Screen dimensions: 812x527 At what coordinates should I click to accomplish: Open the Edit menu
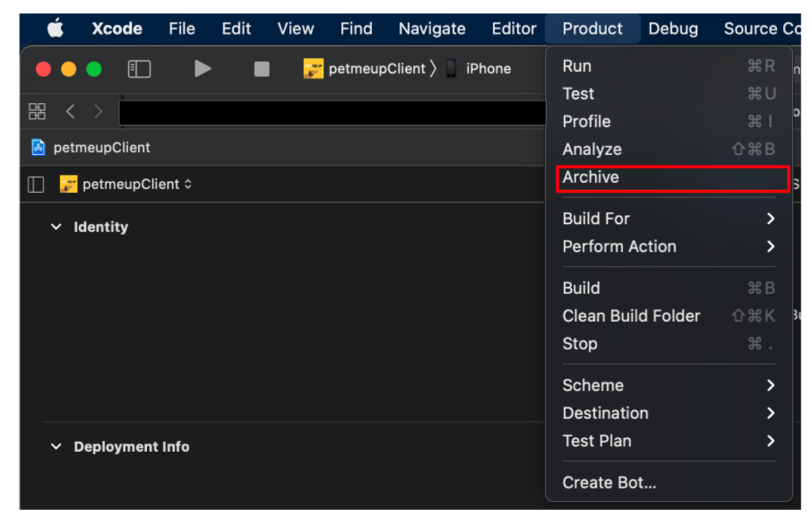coord(236,29)
